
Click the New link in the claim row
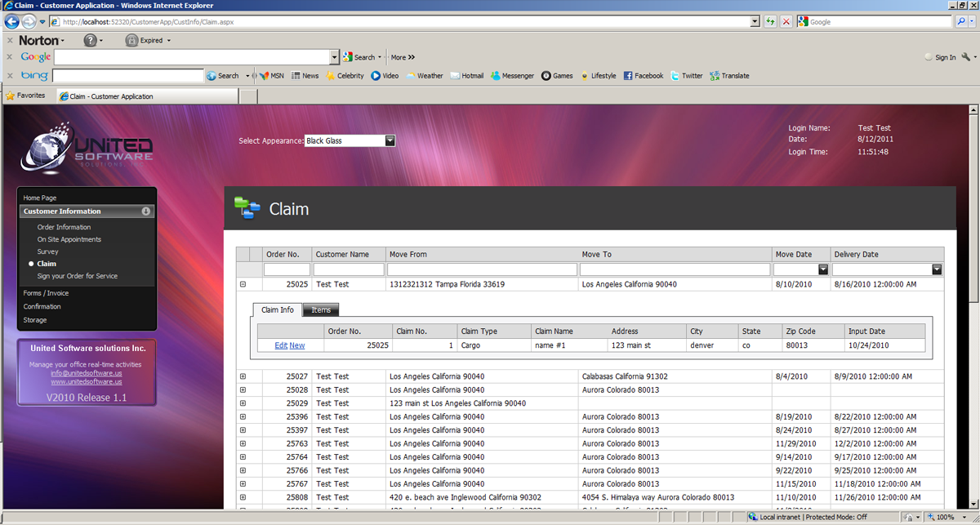[297, 345]
